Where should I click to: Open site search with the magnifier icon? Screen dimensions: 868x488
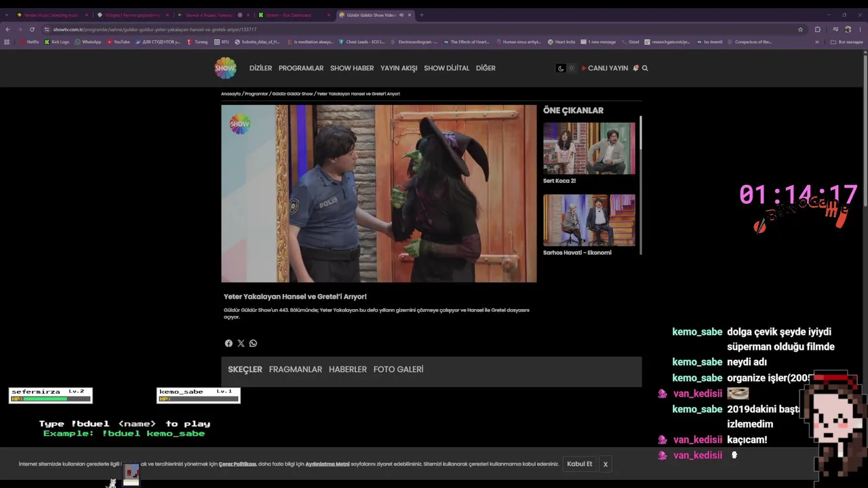645,68
